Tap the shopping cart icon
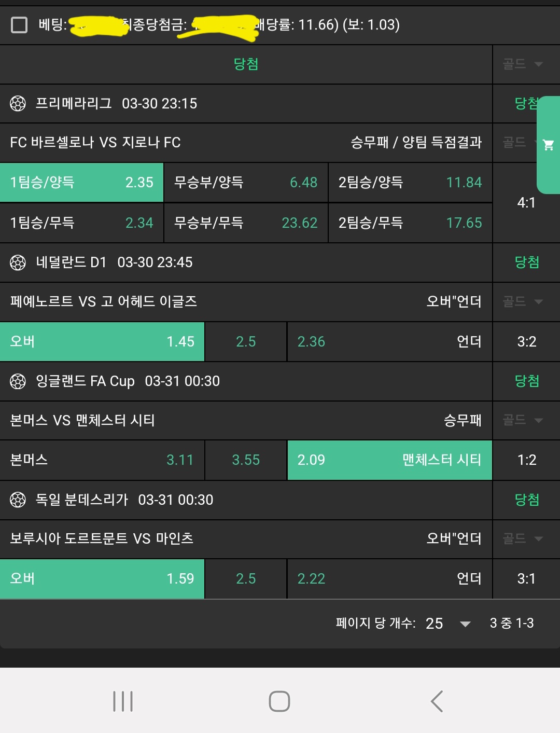Image resolution: width=560 pixels, height=733 pixels. [x=548, y=145]
